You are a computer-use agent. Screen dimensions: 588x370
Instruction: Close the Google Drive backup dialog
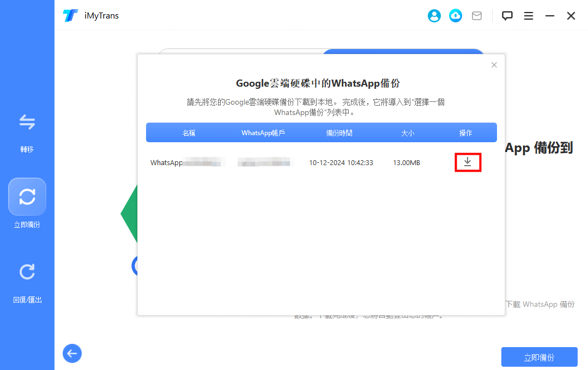(494, 65)
